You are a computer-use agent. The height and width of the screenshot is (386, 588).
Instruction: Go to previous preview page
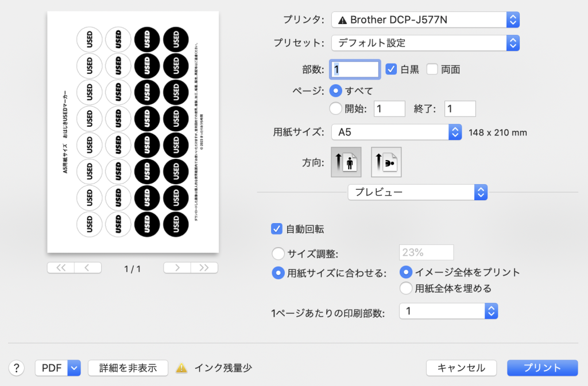point(88,268)
